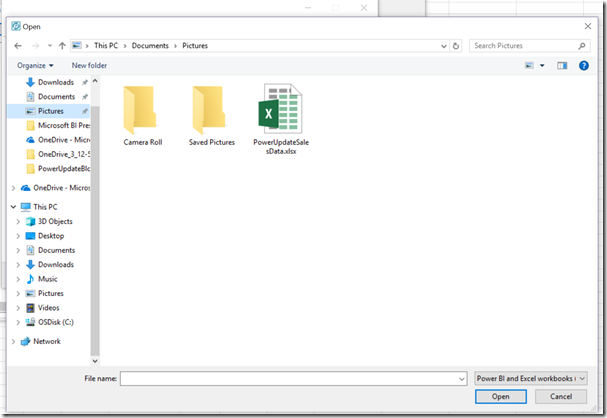The image size is (607, 418).
Task: Collapse the This PC tree node
Action: point(13,207)
